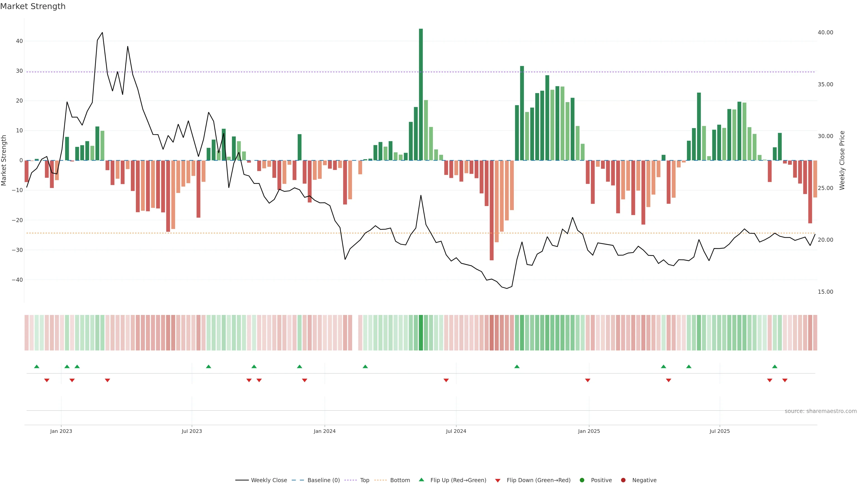Click Jan 2024 axis label
This screenshot has width=868, height=488.
325,431
